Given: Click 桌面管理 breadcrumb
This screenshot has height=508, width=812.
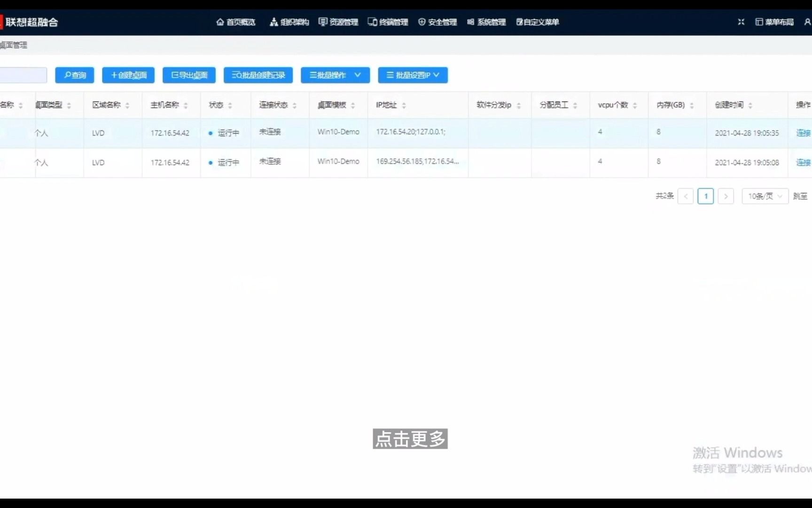Looking at the screenshot, I should 13,45.
